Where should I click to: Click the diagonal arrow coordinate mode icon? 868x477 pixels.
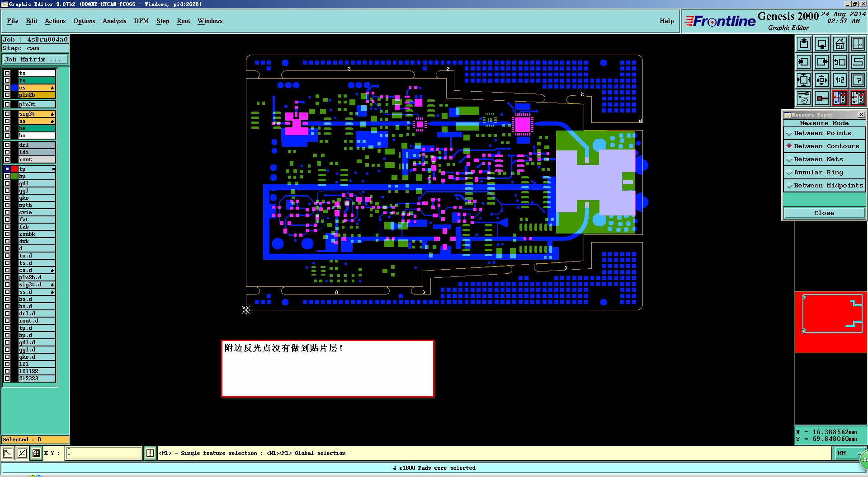pos(8,453)
